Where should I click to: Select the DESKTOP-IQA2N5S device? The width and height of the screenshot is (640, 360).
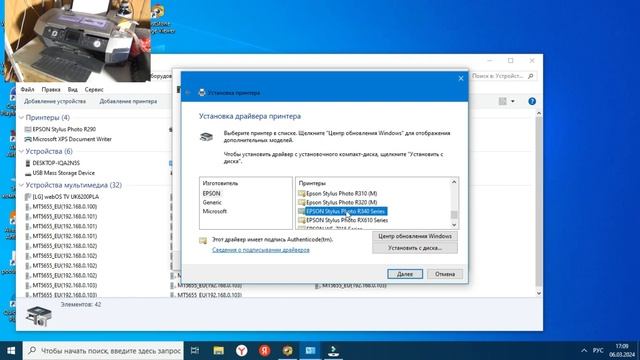52,163
